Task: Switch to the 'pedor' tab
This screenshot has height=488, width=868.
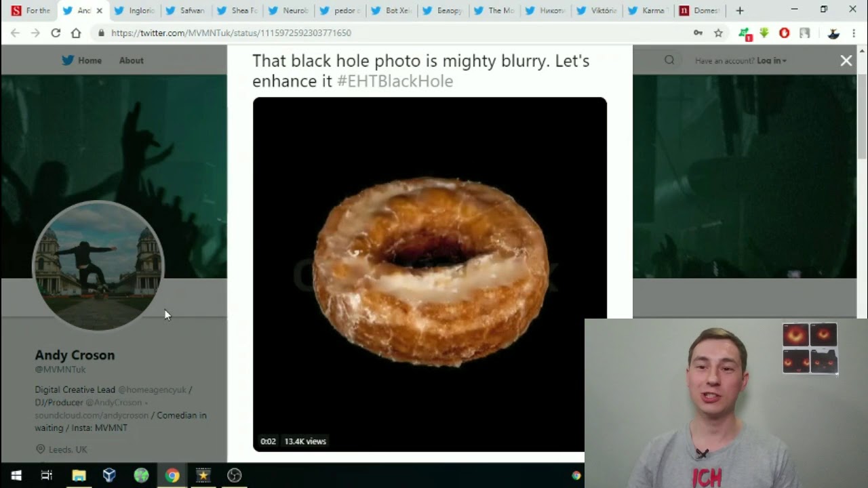Action: 341,10
